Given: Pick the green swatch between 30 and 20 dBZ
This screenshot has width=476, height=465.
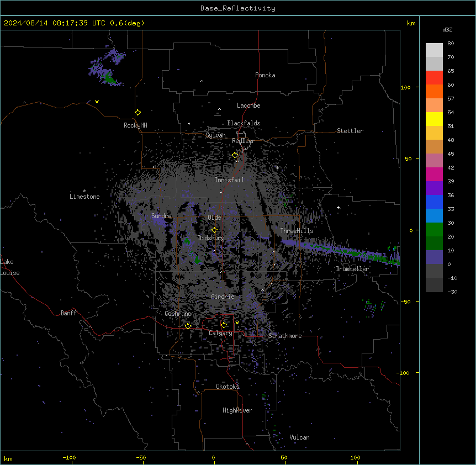Looking at the screenshot, I should [x=434, y=230].
